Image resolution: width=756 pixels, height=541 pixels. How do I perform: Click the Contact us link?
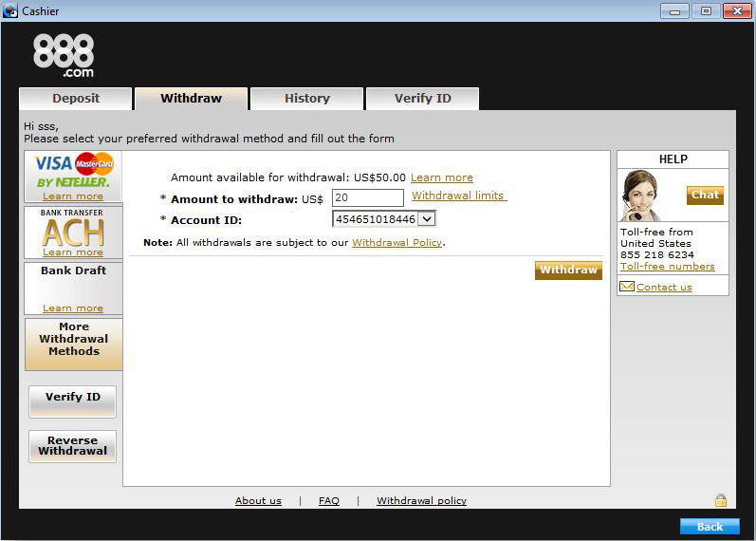tap(664, 288)
